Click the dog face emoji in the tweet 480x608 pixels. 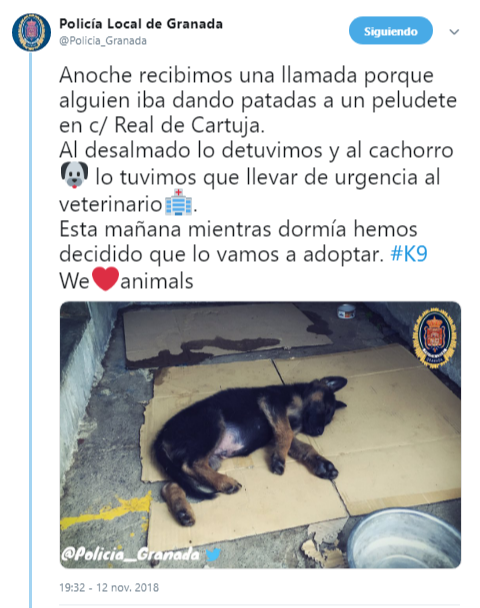click(74, 175)
